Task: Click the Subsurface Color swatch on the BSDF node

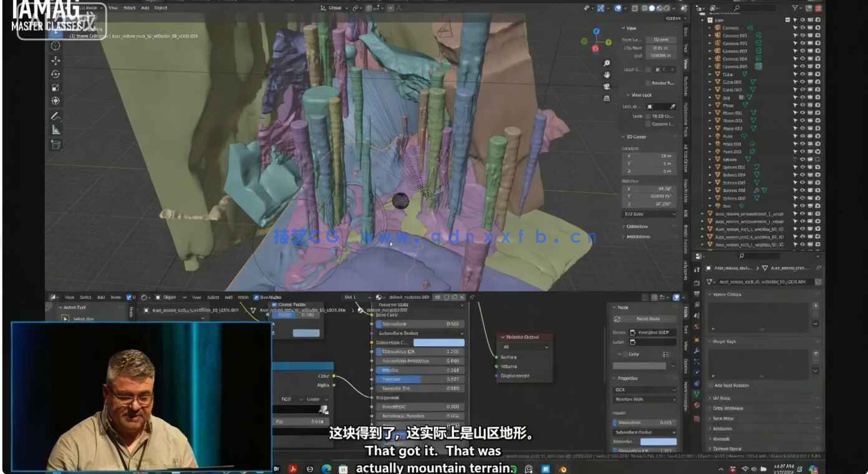Action: point(438,342)
